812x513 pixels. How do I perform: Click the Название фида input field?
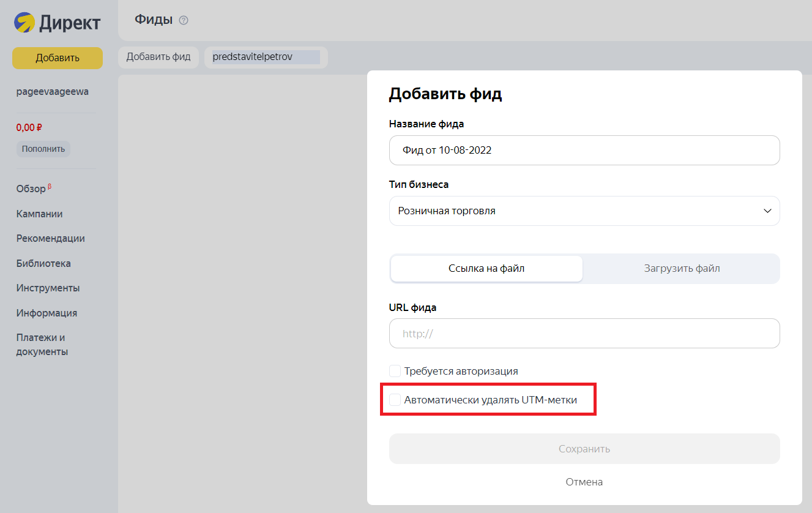pyautogui.click(x=584, y=150)
